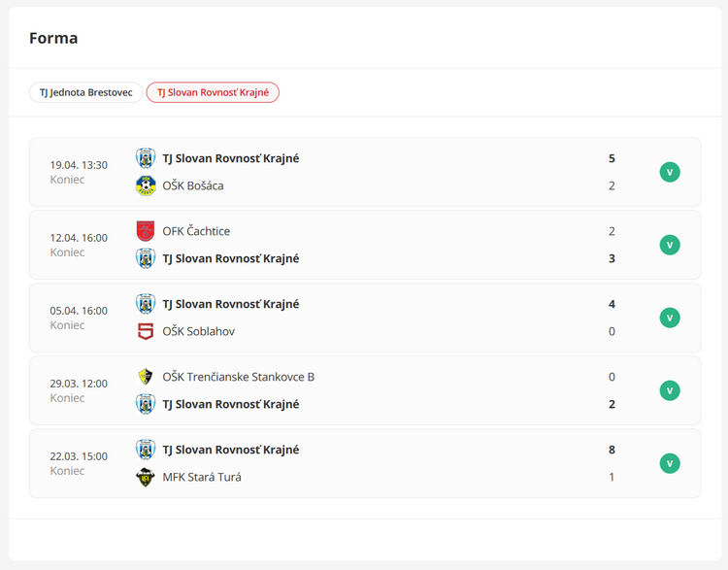Open TJ Slovan Rovnosť Krajné name in 22.03. match

pyautogui.click(x=231, y=450)
